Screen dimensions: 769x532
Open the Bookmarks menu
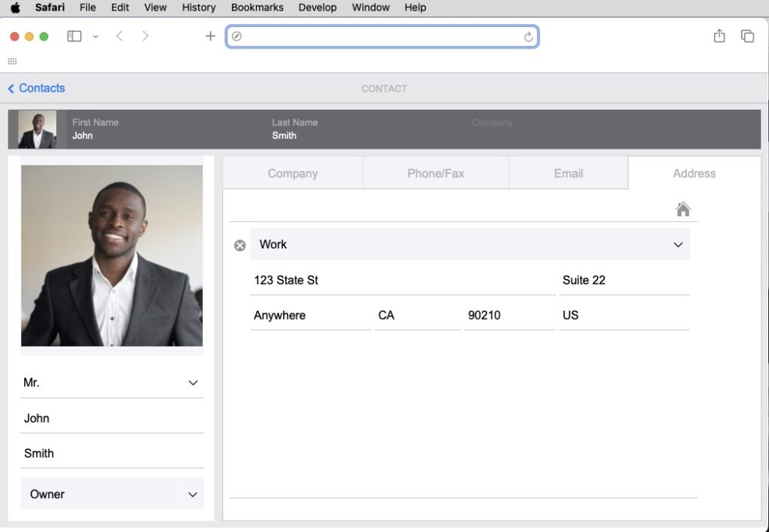pos(257,8)
